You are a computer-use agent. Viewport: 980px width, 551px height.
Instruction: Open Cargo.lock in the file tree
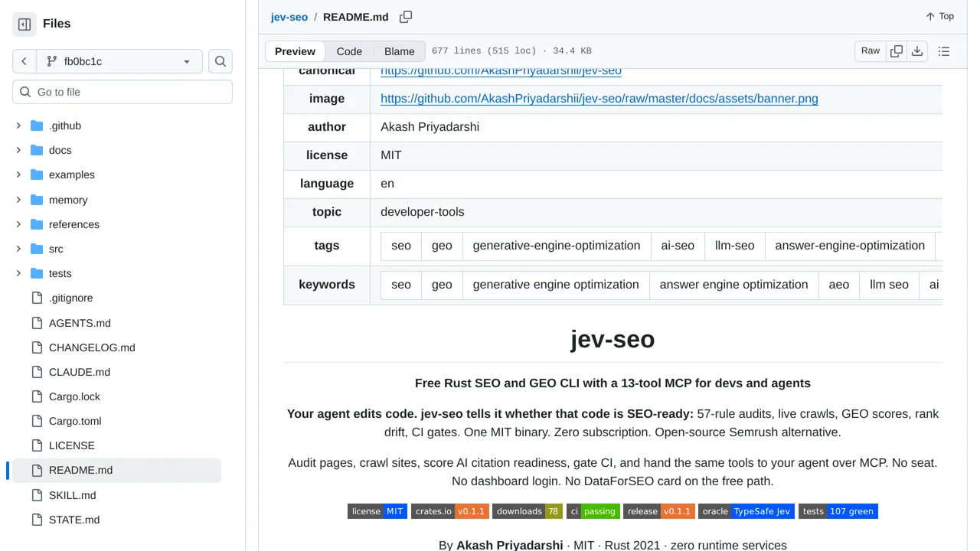(x=74, y=396)
